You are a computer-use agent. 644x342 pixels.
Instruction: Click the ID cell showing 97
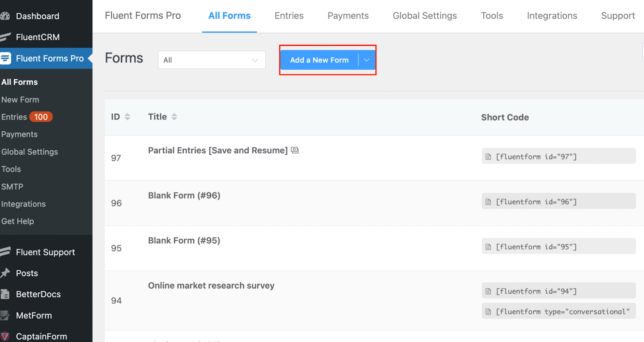coord(116,158)
